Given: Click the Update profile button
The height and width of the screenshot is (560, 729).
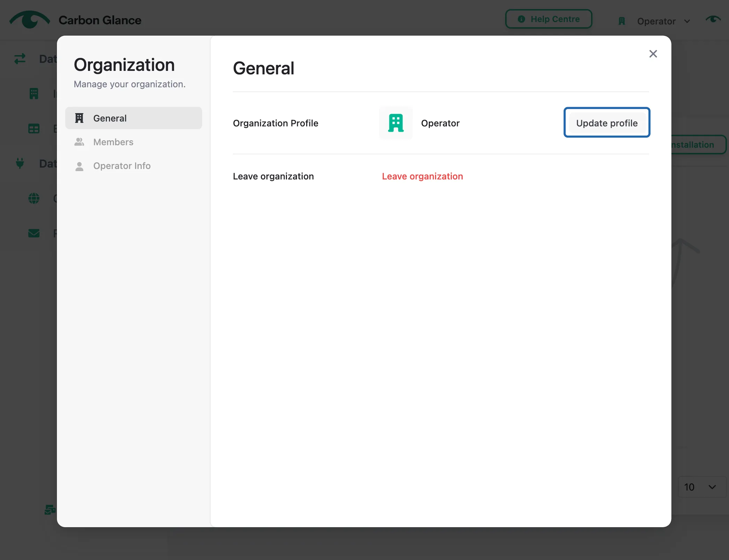Looking at the screenshot, I should (607, 123).
